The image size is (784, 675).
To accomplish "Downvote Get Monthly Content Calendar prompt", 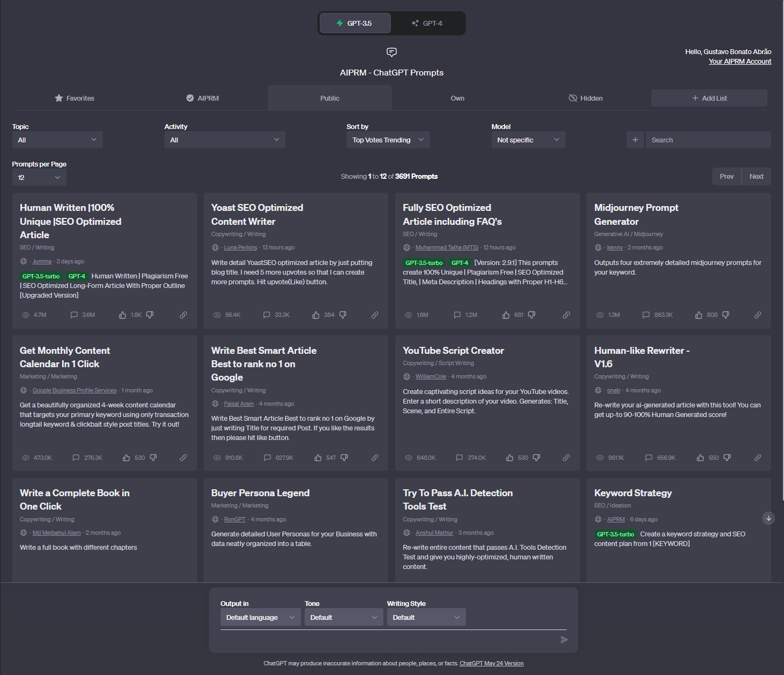I will point(153,458).
